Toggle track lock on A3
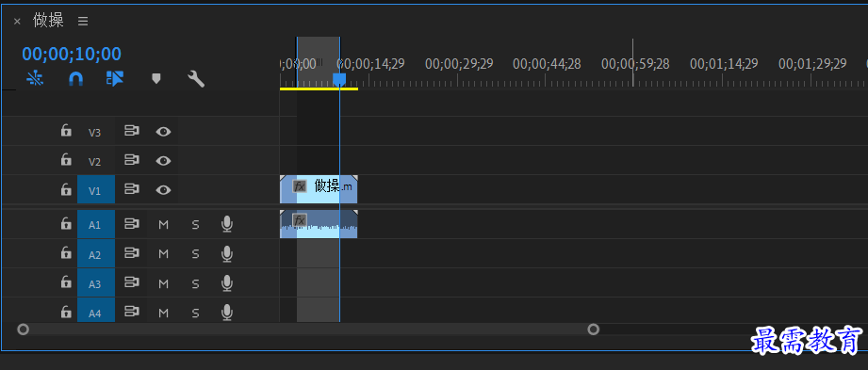Screen dimensions: 868x370 66,283
